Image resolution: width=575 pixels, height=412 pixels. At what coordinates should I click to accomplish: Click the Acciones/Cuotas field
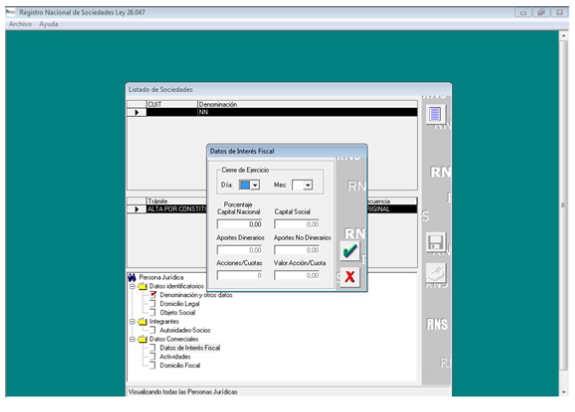pyautogui.click(x=239, y=275)
